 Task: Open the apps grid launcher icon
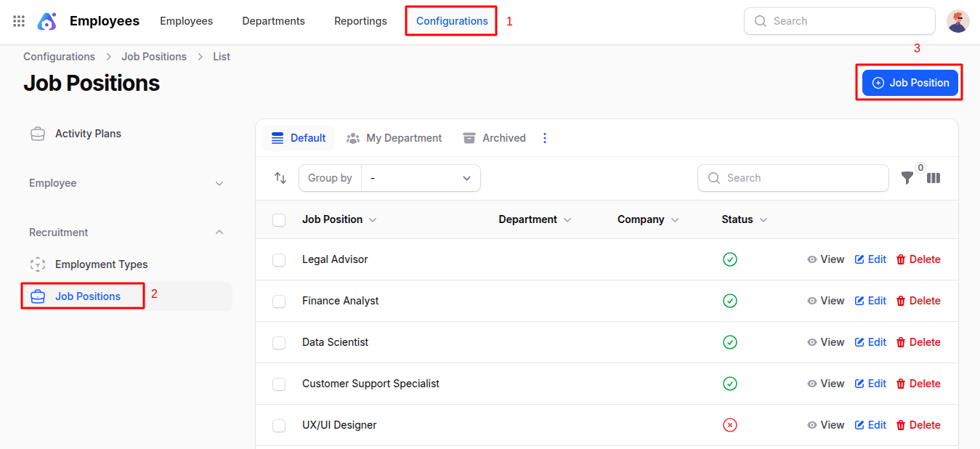point(19,21)
